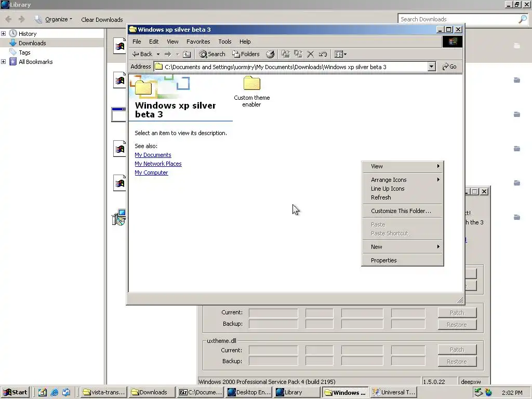Viewport: 532px width, 399px height.
Task: Open the Start menu
Action: (x=15, y=392)
